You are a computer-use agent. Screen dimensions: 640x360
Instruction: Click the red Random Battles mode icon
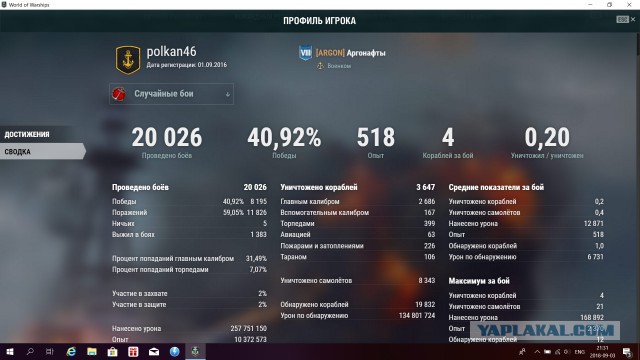(x=119, y=94)
